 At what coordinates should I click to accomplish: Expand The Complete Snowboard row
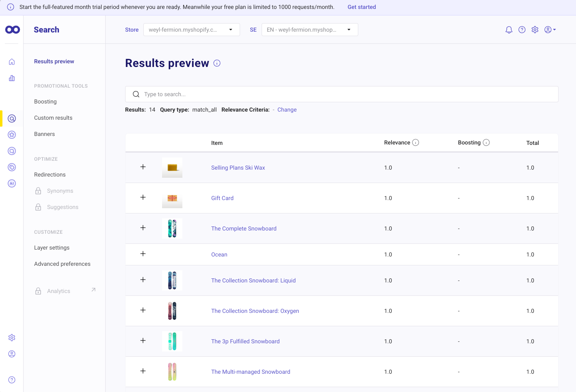[143, 228]
